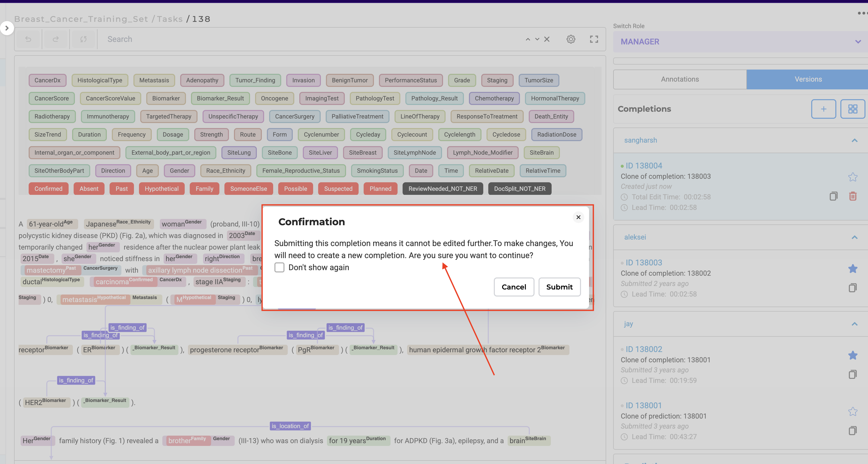Unstar completion ID 138002

[x=852, y=355]
